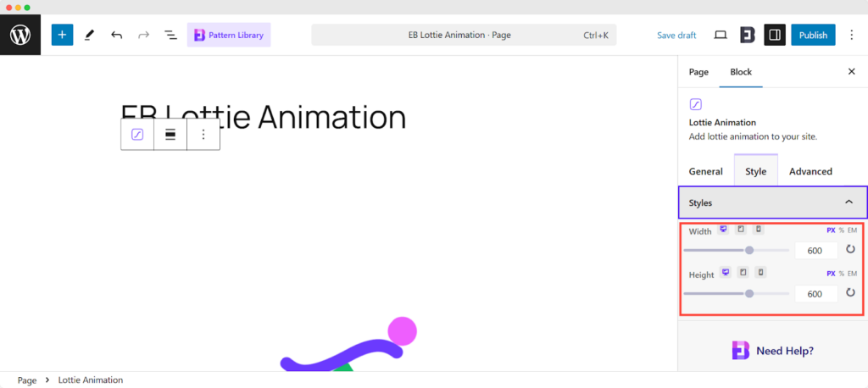Open the command palette document bar
This screenshot has width=868, height=388.
click(x=464, y=35)
